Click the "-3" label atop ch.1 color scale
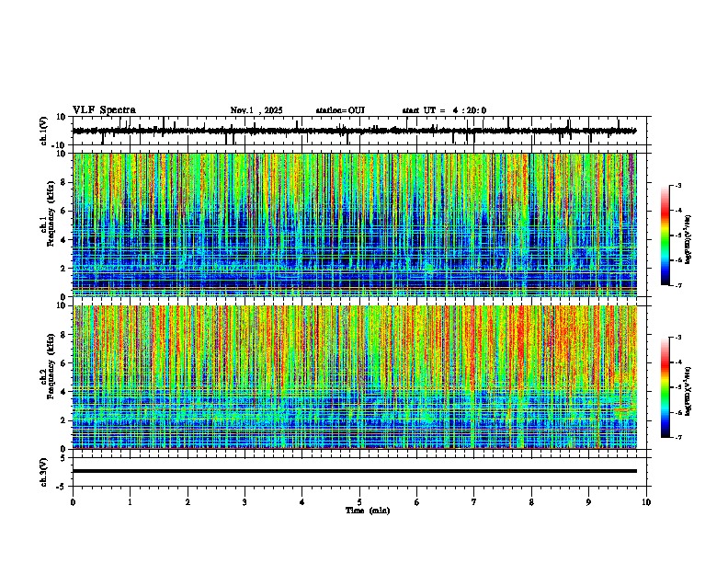 point(677,185)
